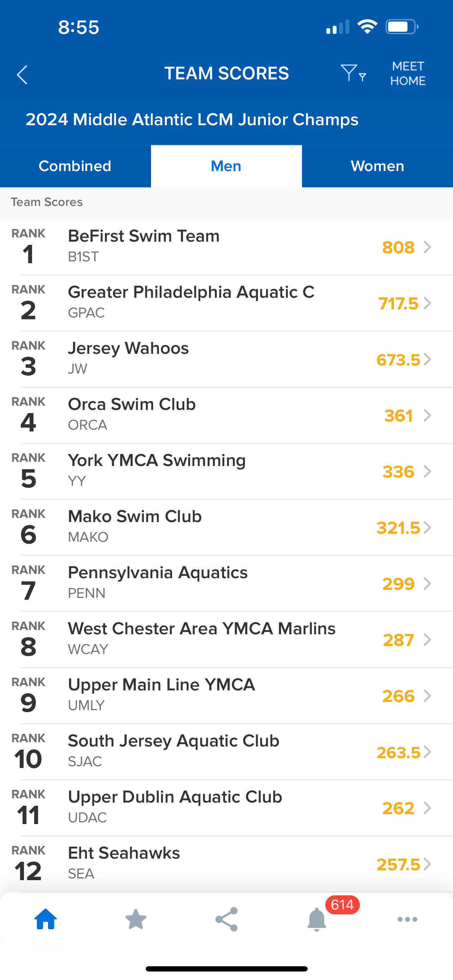Screen dimensions: 453x980
Task: Open the more options ellipsis icon
Action: tap(407, 919)
